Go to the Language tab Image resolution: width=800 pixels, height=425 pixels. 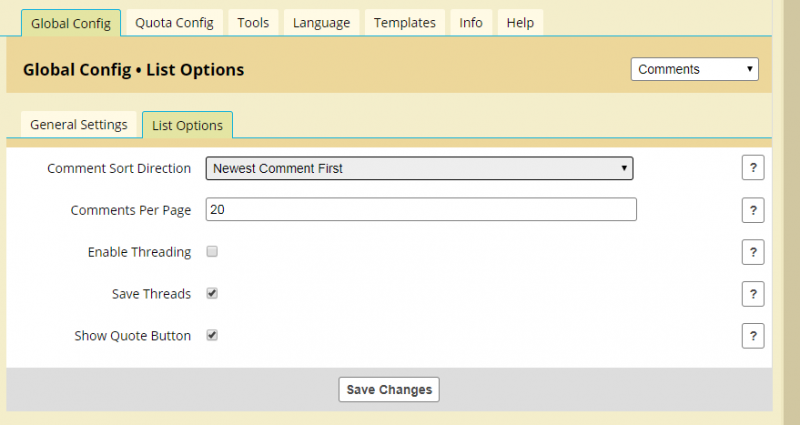pos(321,23)
